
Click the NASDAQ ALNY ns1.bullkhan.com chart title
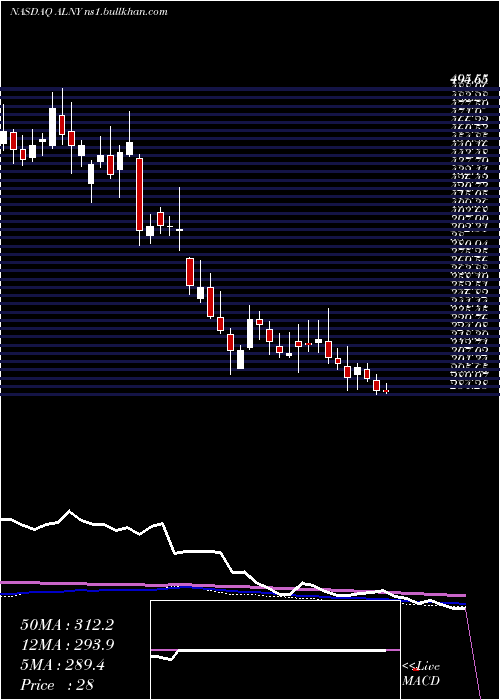[x=88, y=12]
